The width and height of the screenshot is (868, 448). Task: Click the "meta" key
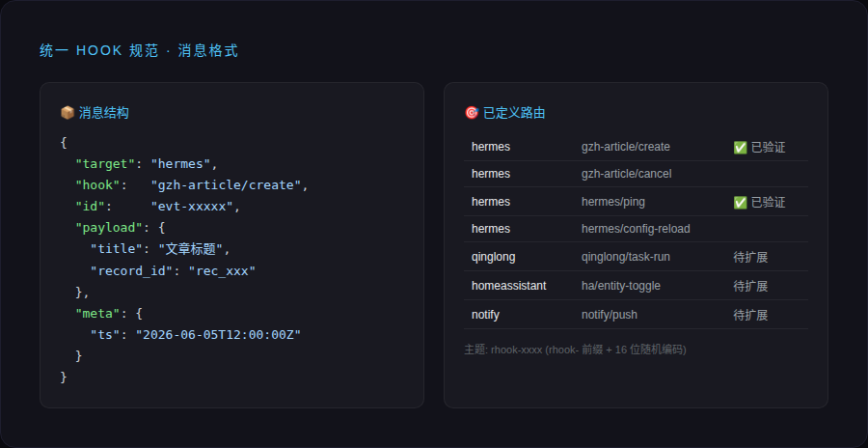pyautogui.click(x=98, y=314)
